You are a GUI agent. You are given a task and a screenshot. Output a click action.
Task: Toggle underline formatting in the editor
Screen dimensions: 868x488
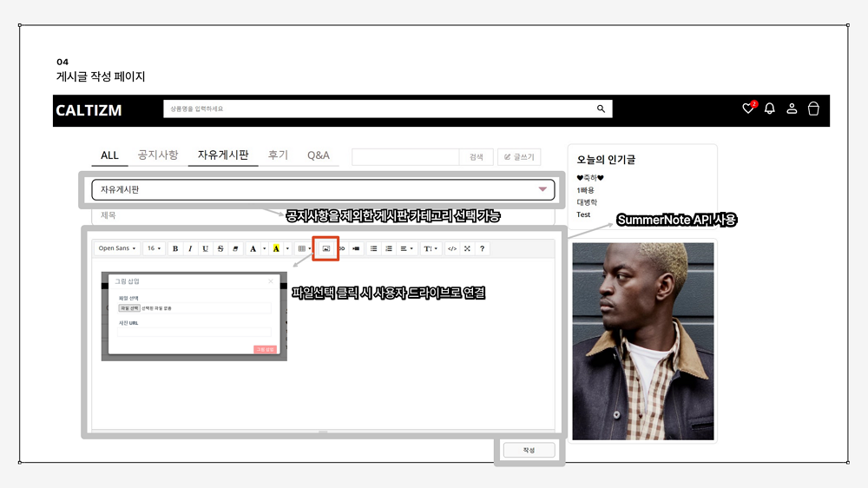point(206,248)
